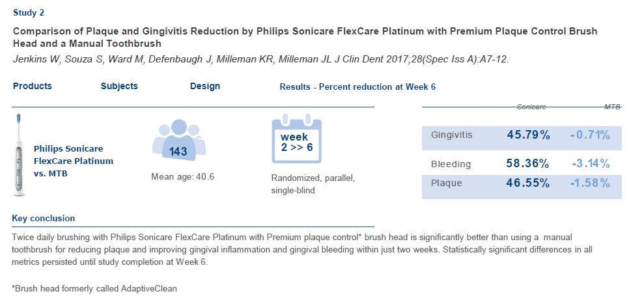644x300 pixels.
Task: Click the Sonicare gingivitis value 45.79%
Action: click(528, 135)
